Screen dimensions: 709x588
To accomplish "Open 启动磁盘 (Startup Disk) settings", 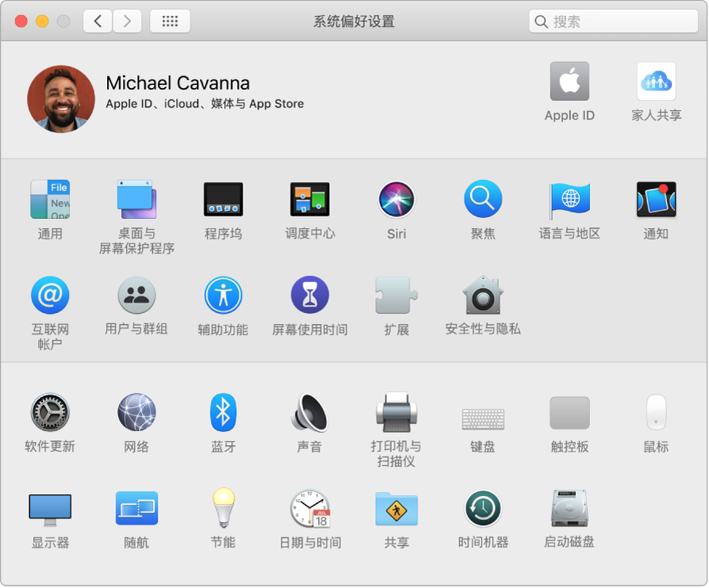I will tap(569, 508).
